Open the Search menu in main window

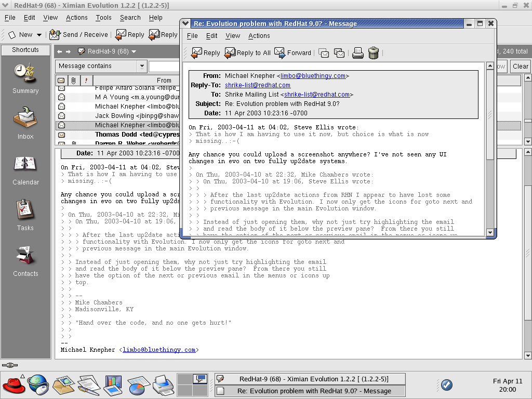130,18
